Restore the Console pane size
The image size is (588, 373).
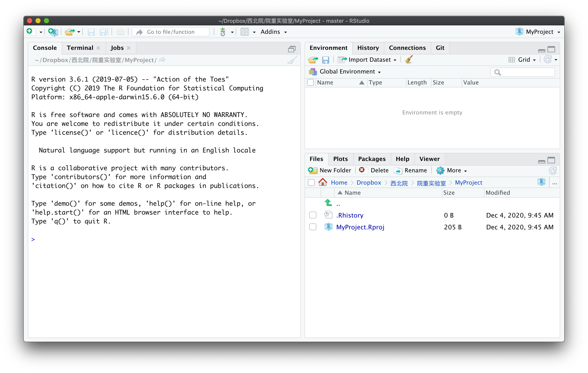(x=291, y=49)
